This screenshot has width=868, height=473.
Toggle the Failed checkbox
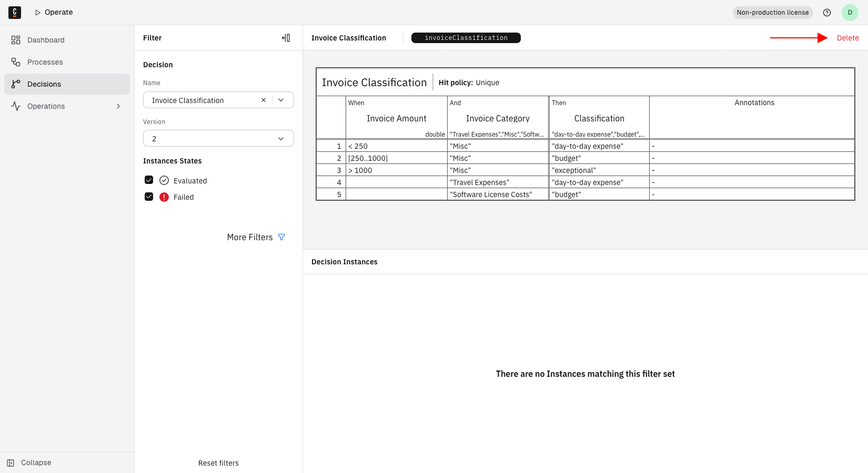coord(149,197)
